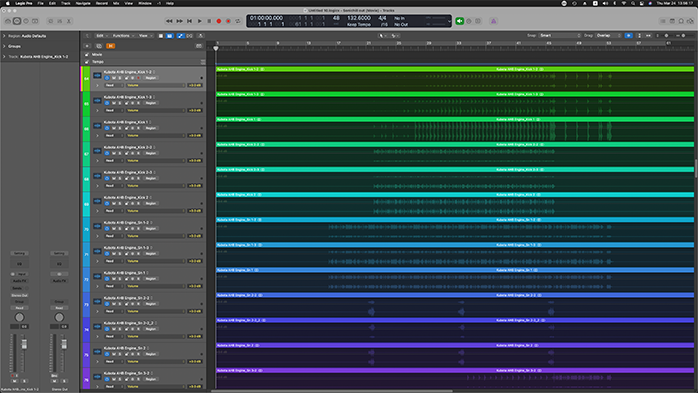
Task: Open the List Editors button
Action: [663, 21]
